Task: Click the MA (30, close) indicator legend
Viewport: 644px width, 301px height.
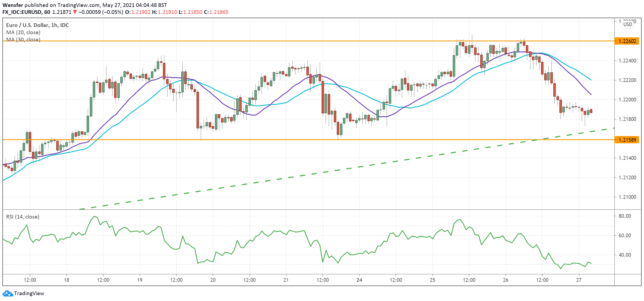Action: (x=23, y=39)
